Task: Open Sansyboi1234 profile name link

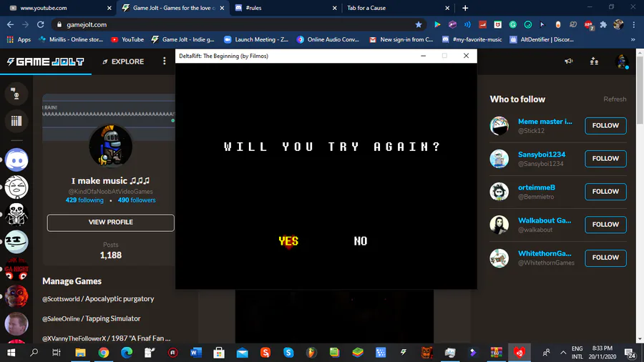Action: pos(542,155)
